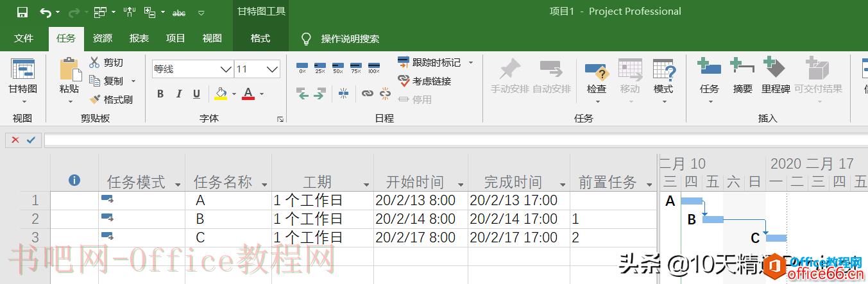Select task name cell B
This screenshot has width=868, height=284.
[x=228, y=219]
